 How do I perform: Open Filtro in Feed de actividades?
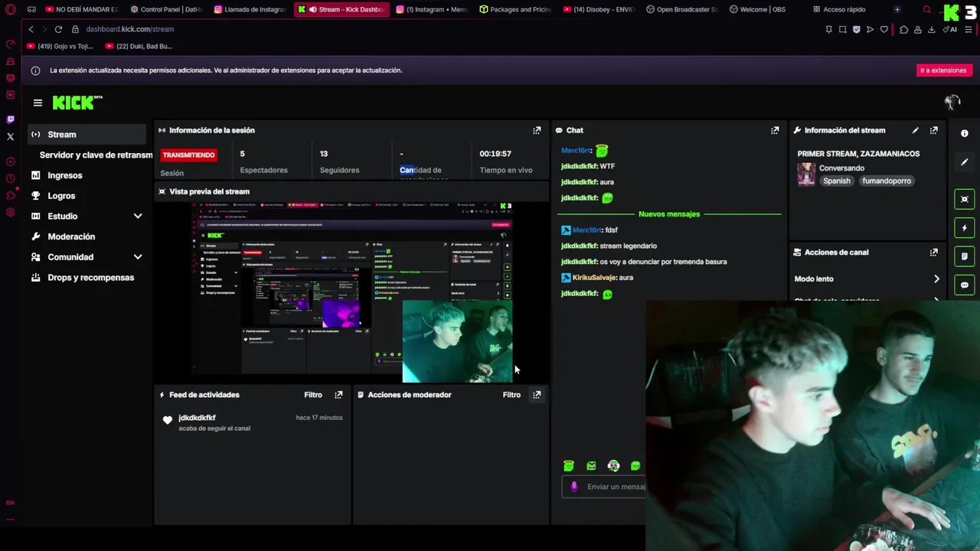(x=313, y=395)
